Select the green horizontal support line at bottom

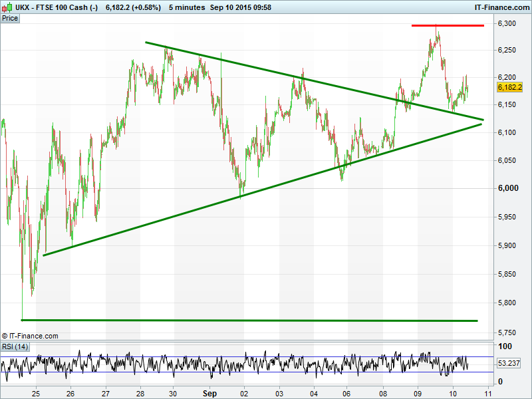click(249, 321)
